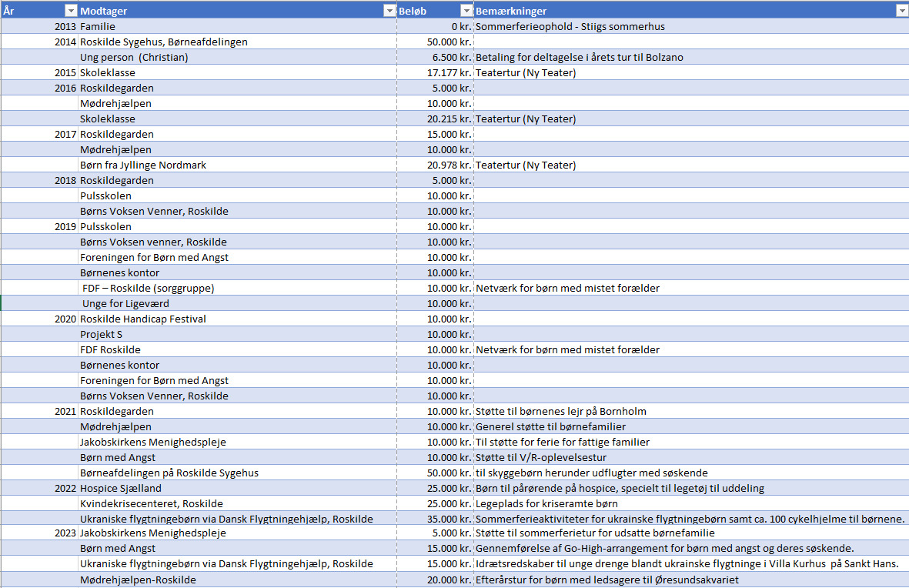Image resolution: width=909 pixels, height=588 pixels.
Task: Select the Modtager header cell
Action: 237,11
